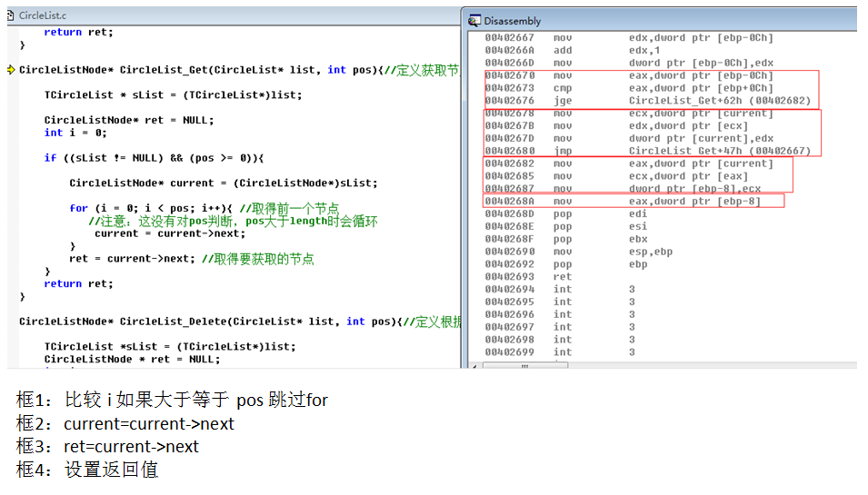Click disassembly row 00402682 mov eax,[current]
This screenshot has width=868, height=495.
click(x=629, y=163)
